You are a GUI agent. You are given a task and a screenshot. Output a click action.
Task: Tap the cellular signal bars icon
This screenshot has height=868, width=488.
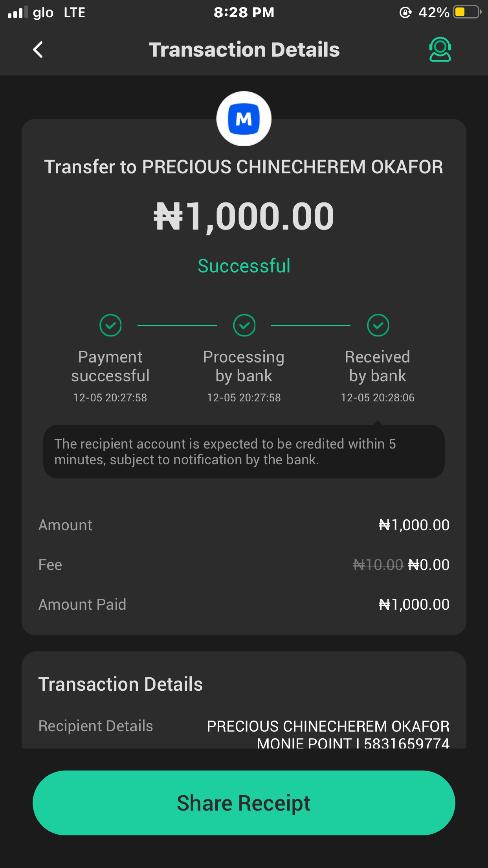tap(18, 13)
